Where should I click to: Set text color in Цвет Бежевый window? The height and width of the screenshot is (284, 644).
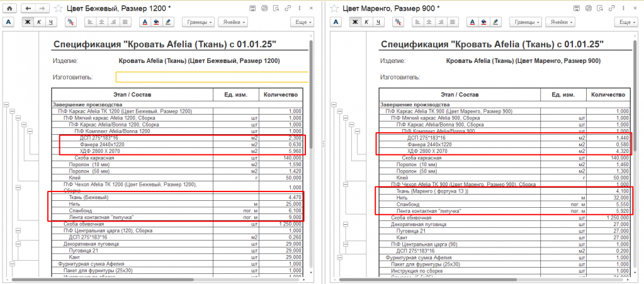point(145,22)
